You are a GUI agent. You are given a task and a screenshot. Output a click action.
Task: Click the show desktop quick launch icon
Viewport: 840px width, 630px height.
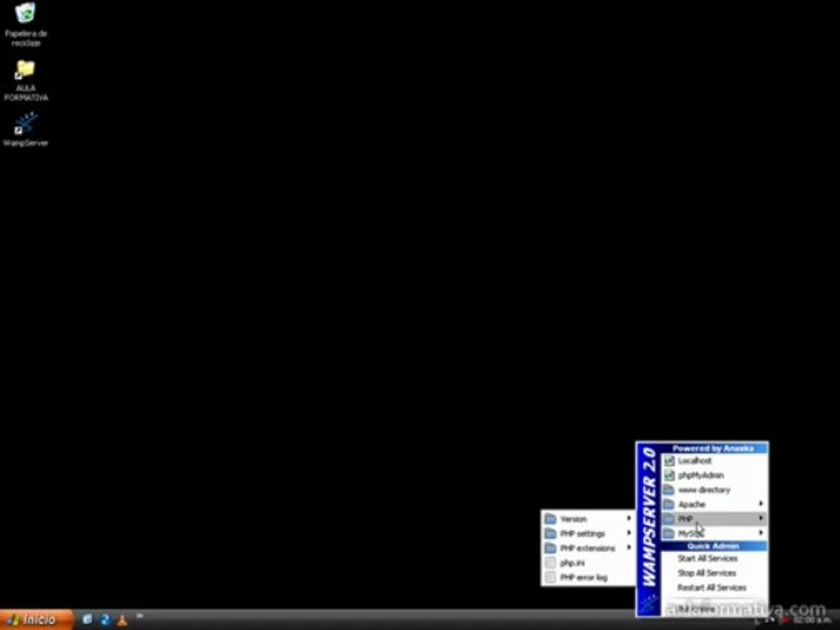[87, 619]
